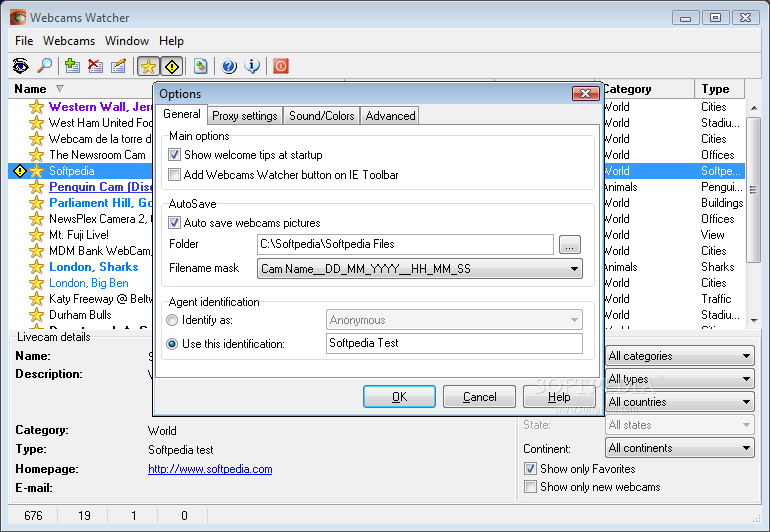This screenshot has width=770, height=532.
Task: Click the Cancel button
Action: pos(479,396)
